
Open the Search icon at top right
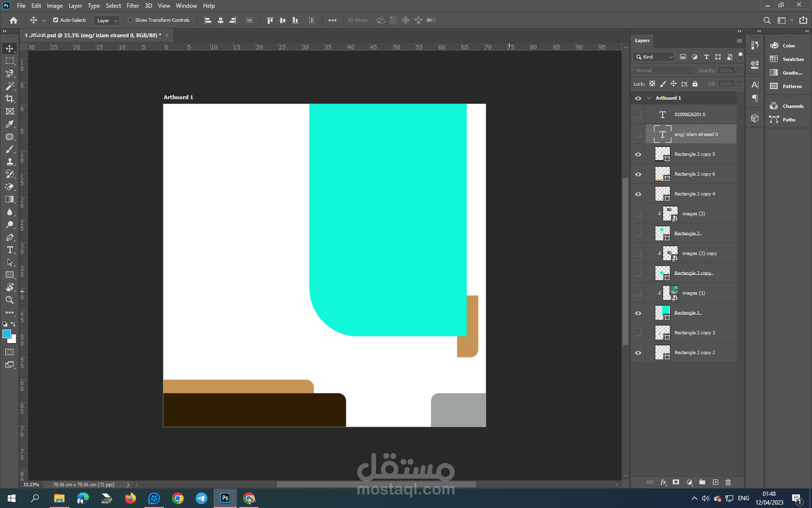[767, 20]
